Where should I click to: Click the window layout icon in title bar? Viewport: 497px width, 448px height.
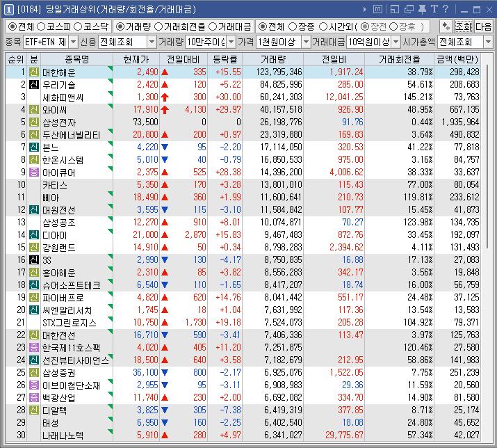[x=395, y=10]
